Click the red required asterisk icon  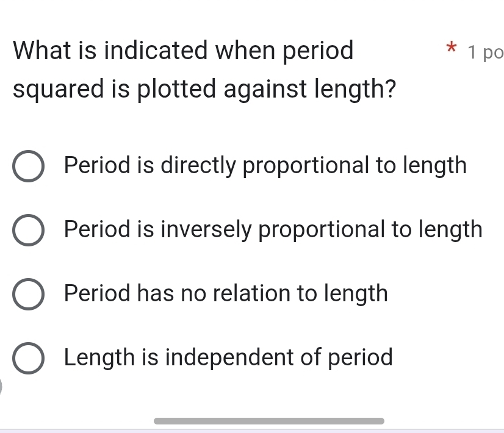point(450,49)
